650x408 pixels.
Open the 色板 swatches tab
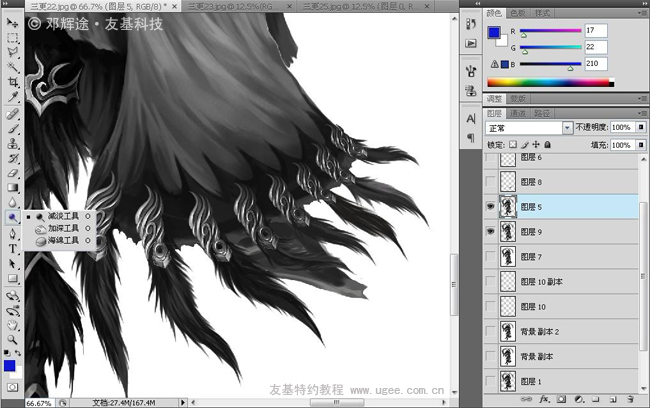pyautogui.click(x=518, y=13)
